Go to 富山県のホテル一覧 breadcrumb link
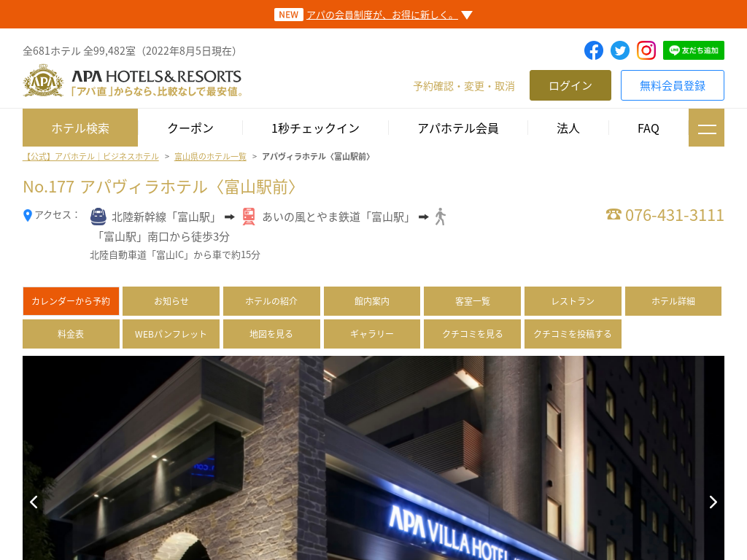 pos(210,156)
